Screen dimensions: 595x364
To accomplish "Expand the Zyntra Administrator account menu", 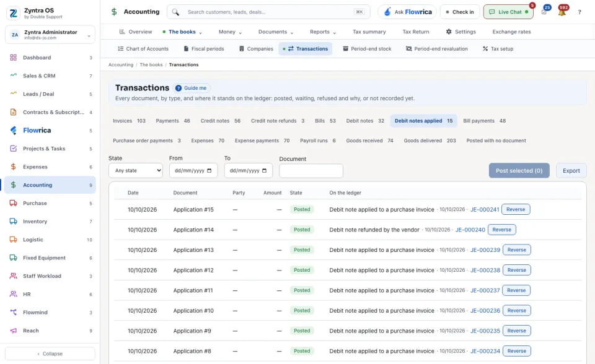I will [50, 35].
